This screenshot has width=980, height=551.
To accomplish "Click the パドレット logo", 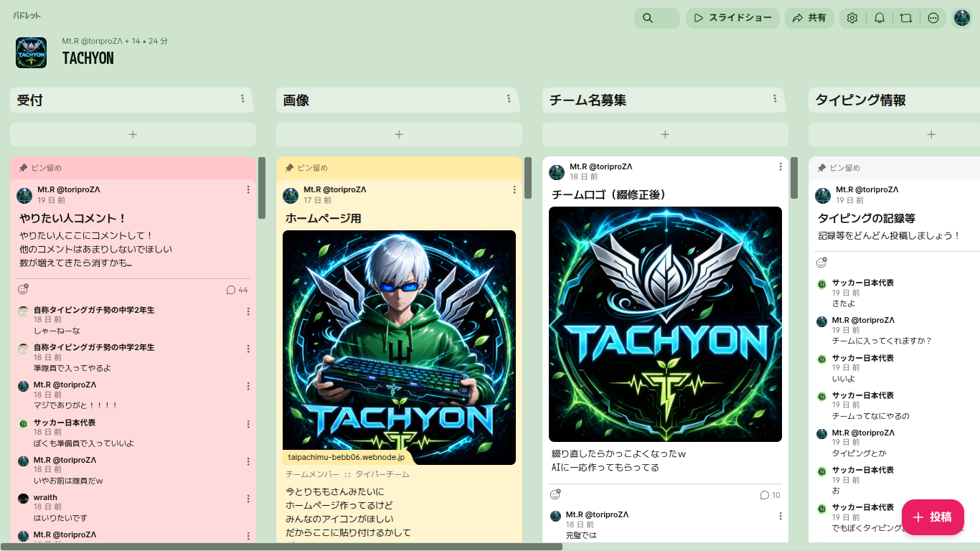I will click(27, 15).
